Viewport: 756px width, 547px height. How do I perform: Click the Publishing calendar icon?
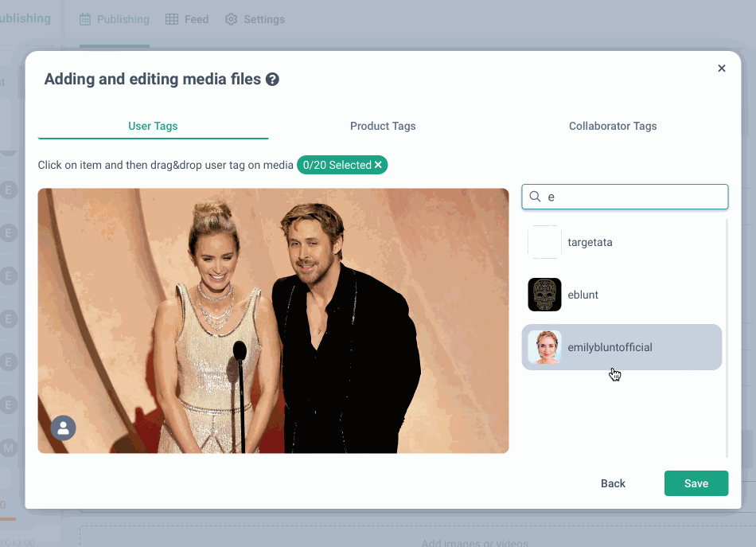85,19
